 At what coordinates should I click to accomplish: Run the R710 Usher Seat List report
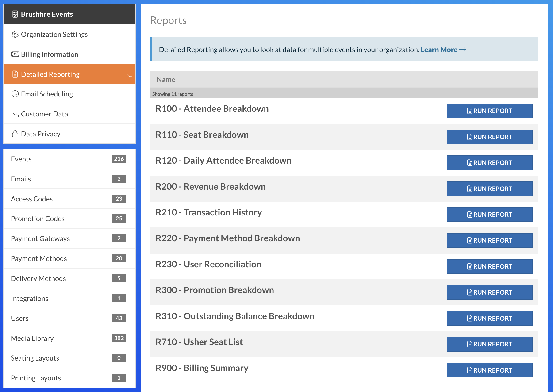pos(490,344)
